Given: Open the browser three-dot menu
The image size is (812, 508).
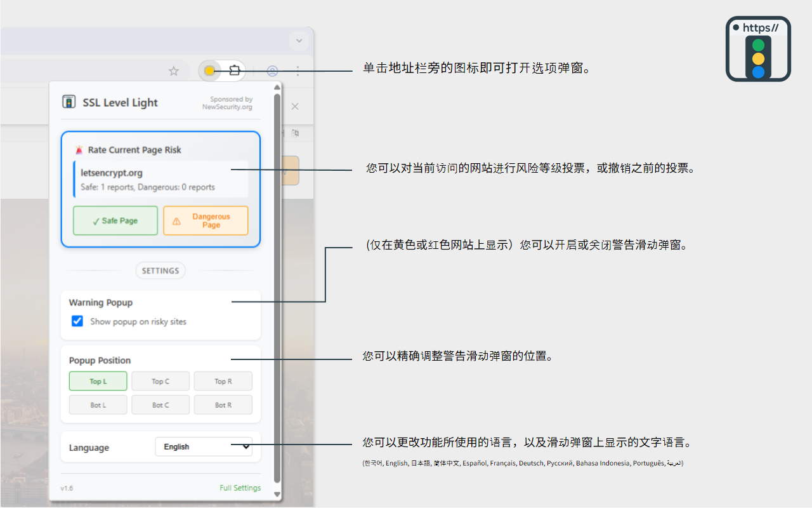Looking at the screenshot, I should (298, 70).
